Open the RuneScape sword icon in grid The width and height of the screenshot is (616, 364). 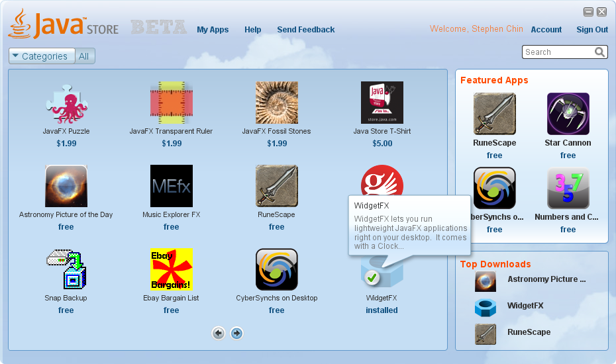pos(277,186)
